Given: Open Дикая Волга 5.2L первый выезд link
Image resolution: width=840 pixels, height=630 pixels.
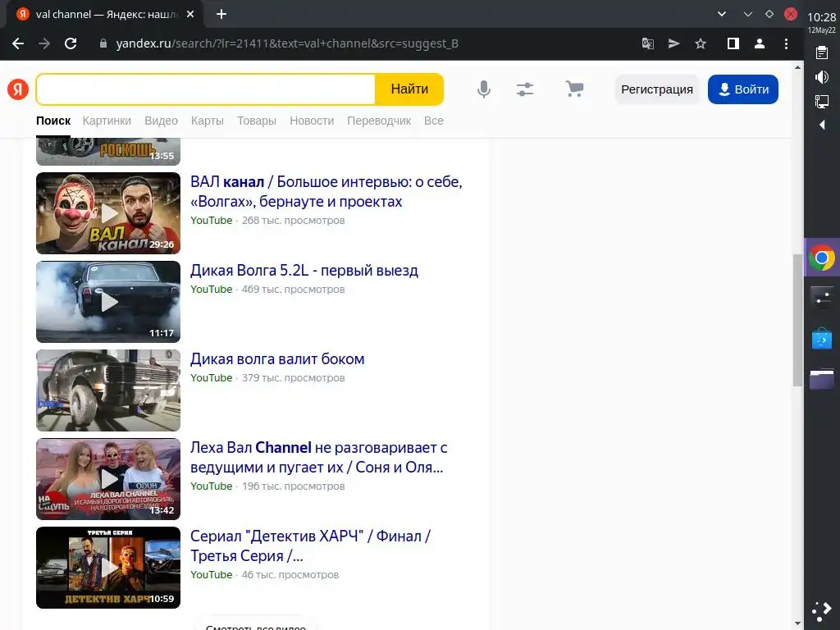Looking at the screenshot, I should click(x=304, y=270).
